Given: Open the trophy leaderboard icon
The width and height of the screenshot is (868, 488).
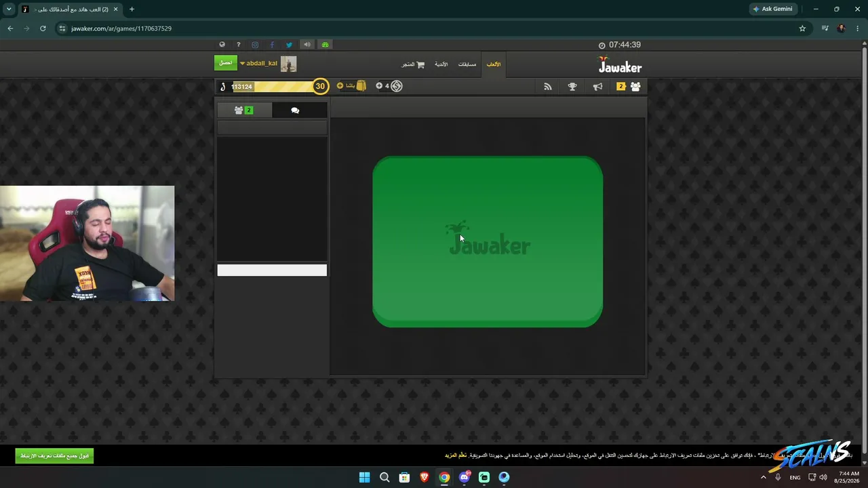Looking at the screenshot, I should tap(572, 87).
